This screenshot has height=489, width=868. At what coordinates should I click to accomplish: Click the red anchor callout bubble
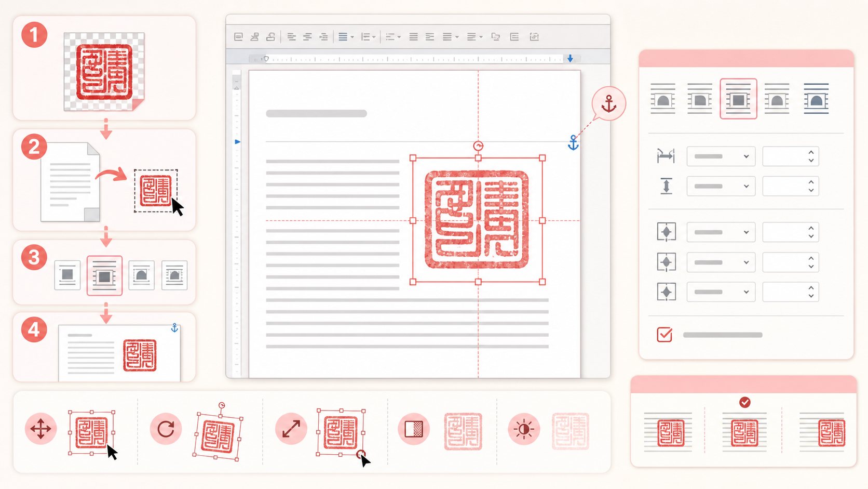point(608,103)
